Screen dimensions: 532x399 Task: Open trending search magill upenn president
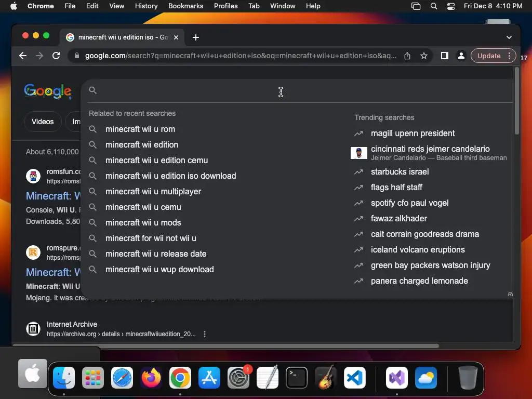point(413,134)
